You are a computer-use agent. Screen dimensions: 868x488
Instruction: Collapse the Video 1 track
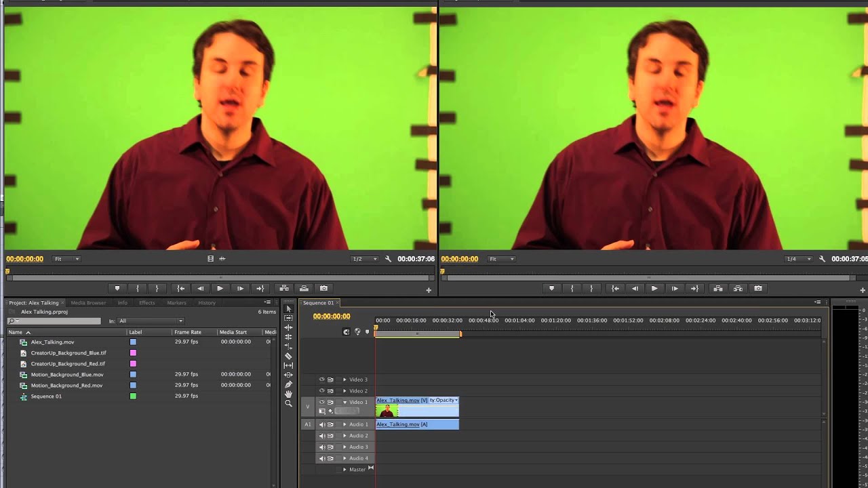click(344, 402)
